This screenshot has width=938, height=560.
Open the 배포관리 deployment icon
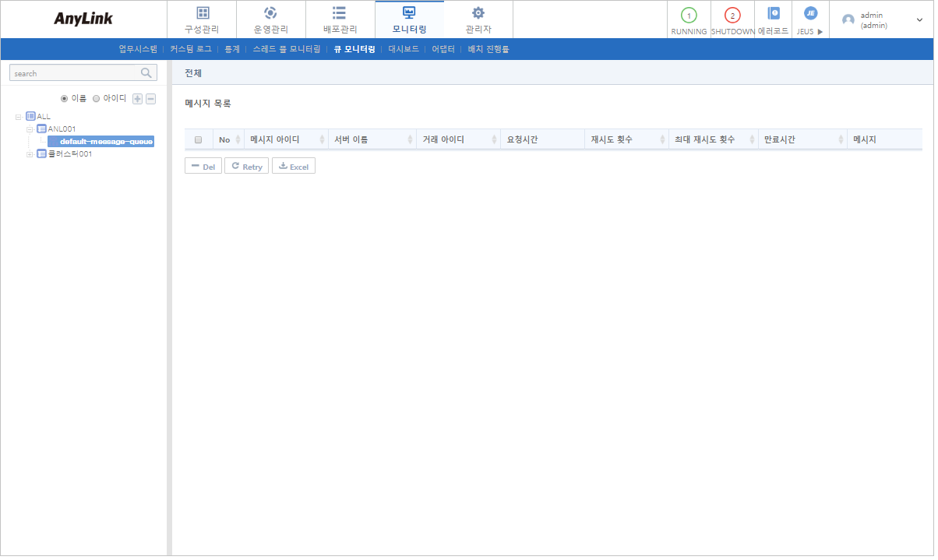[340, 13]
